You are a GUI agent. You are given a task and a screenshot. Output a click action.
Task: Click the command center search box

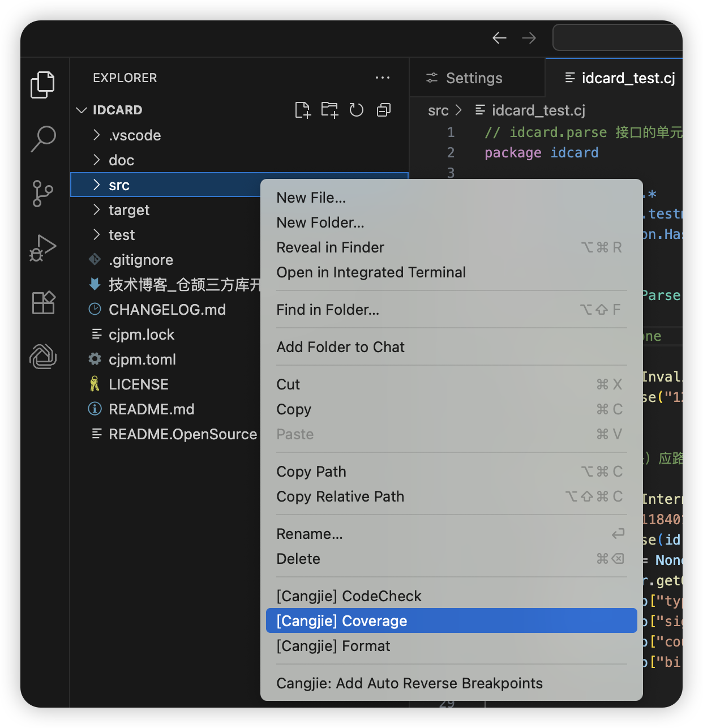coord(617,37)
